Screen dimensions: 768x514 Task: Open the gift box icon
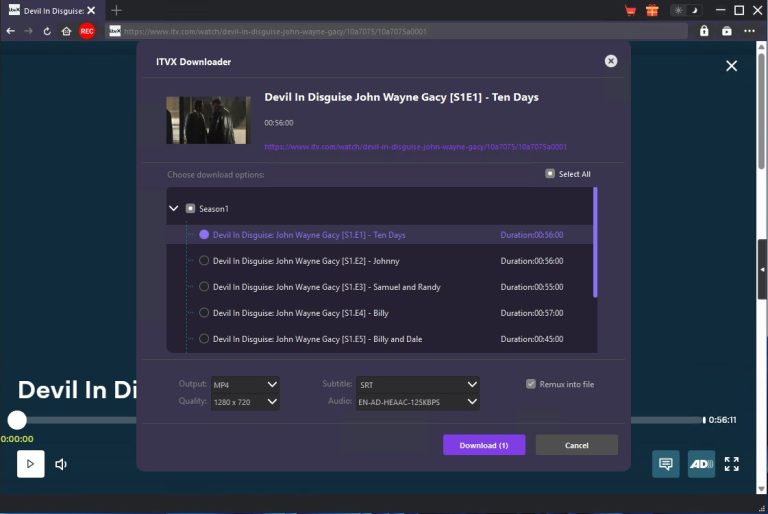[x=652, y=10]
